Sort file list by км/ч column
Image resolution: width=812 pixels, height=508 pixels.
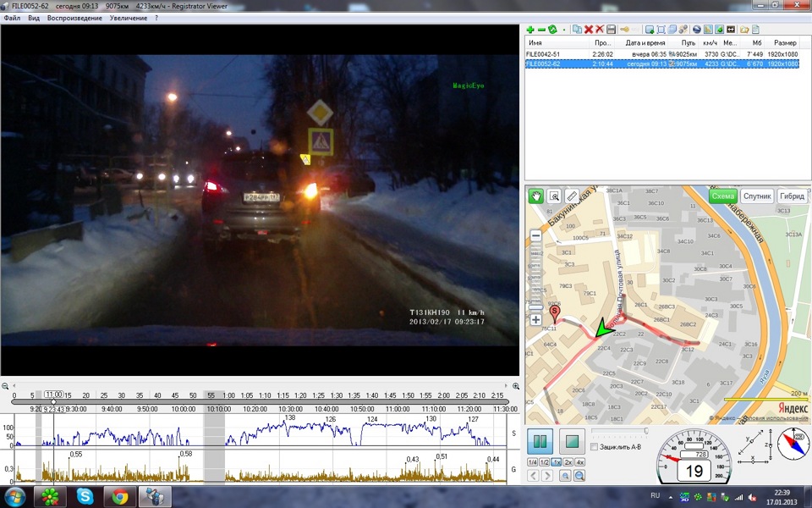pos(710,43)
